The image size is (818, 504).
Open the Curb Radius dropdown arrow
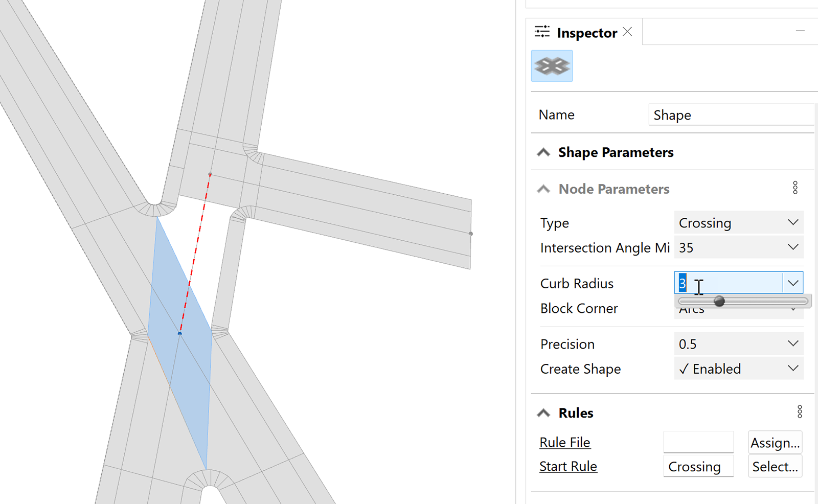(x=793, y=283)
